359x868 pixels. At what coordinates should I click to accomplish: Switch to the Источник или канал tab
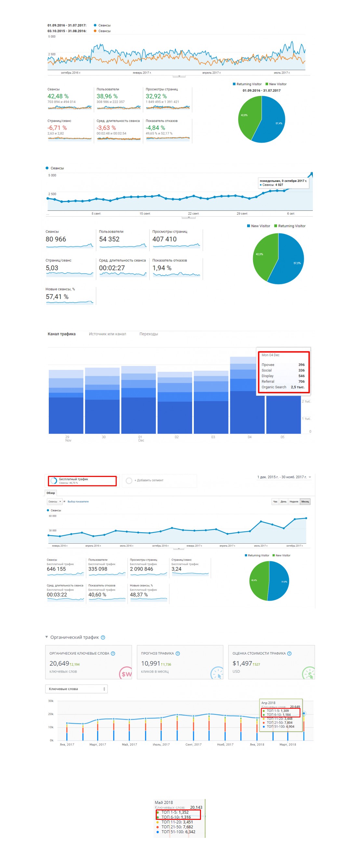pos(107,334)
